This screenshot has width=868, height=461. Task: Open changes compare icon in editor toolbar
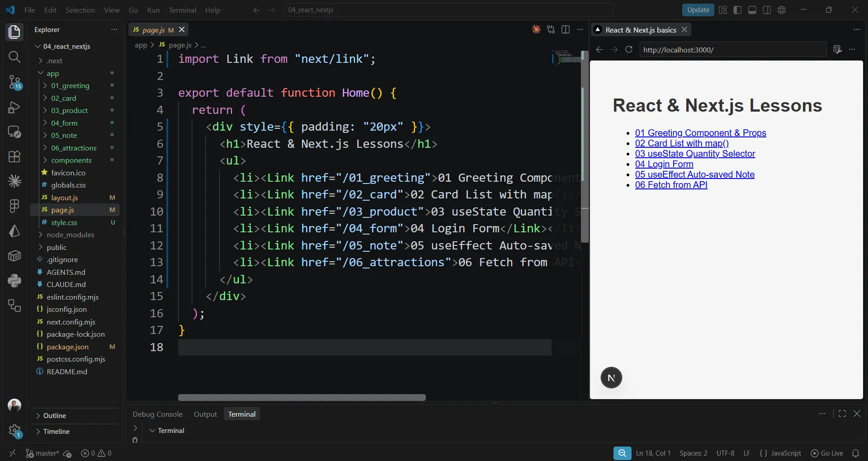coord(551,29)
